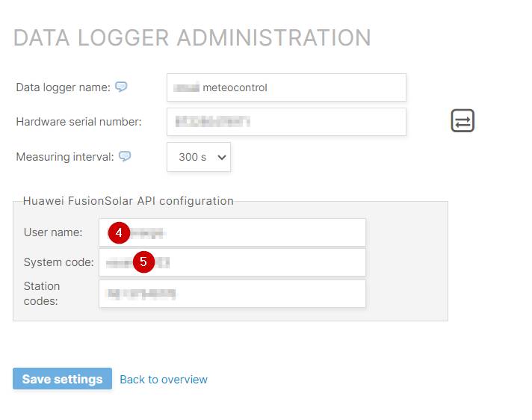Select the User name input box
Viewport: 532px width, 420px height.
click(232, 232)
